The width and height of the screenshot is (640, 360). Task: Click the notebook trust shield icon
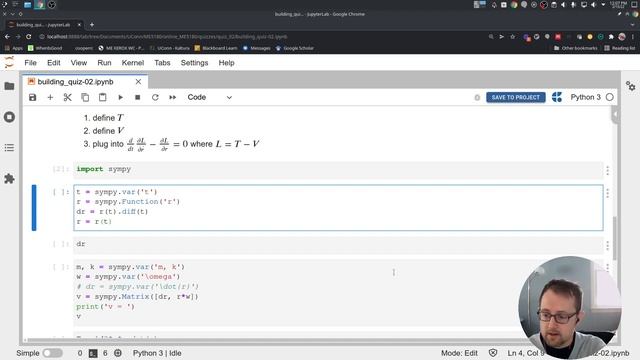(493, 353)
